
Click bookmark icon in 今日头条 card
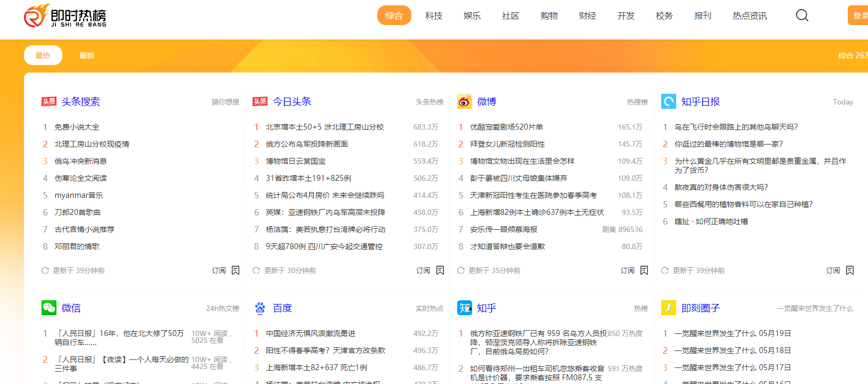coord(440,270)
